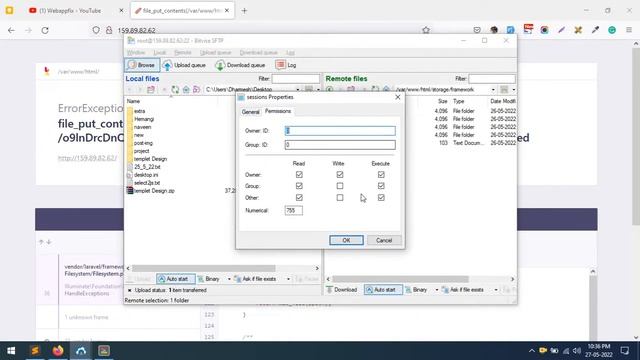
Task: Uncheck the Owner Execute permission
Action: click(x=381, y=175)
